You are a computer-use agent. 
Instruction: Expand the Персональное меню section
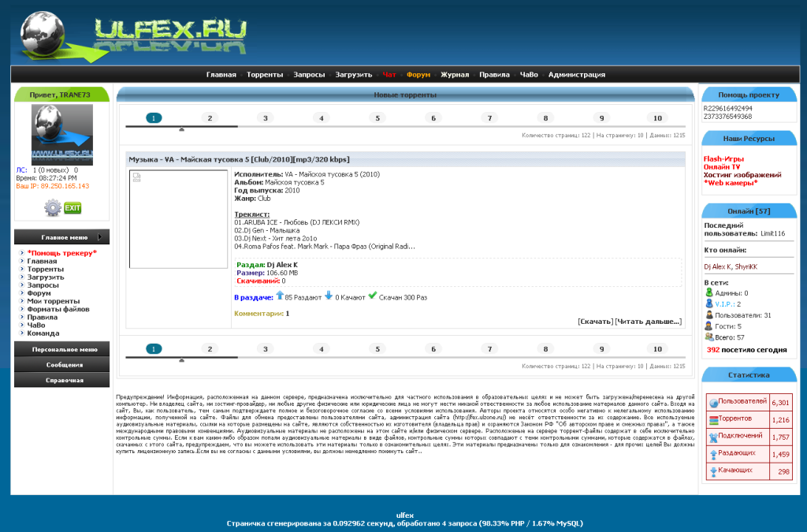(62, 349)
